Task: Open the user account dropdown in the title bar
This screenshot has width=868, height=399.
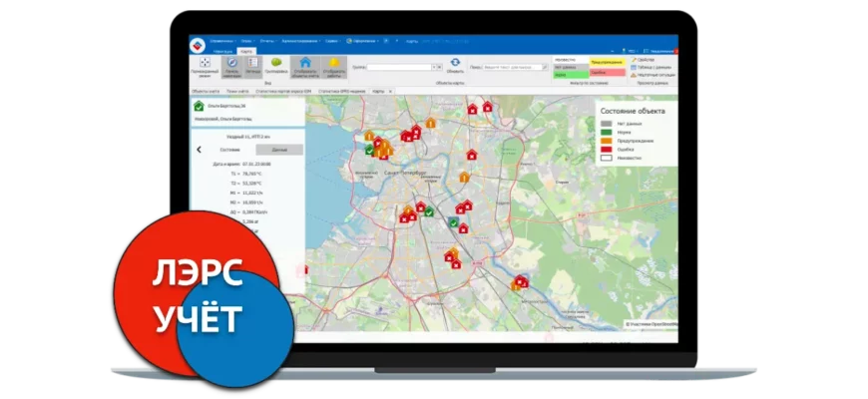Action: 632,50
